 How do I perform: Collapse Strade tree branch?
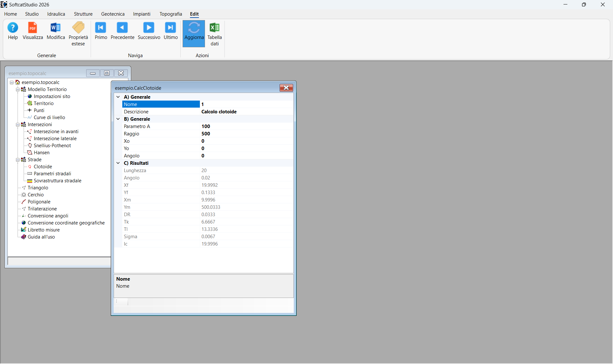pos(18,160)
